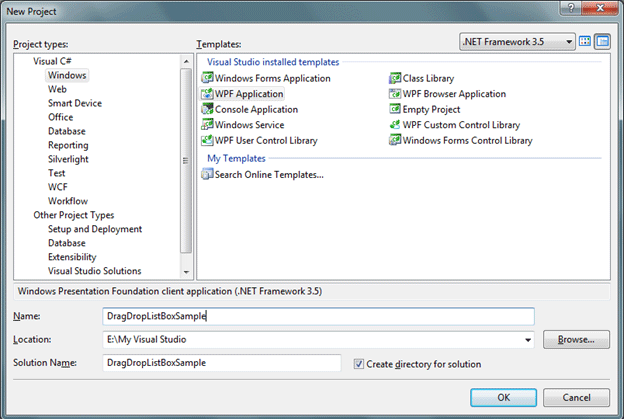Click the Cancel button
The image size is (624, 419).
tap(576, 398)
